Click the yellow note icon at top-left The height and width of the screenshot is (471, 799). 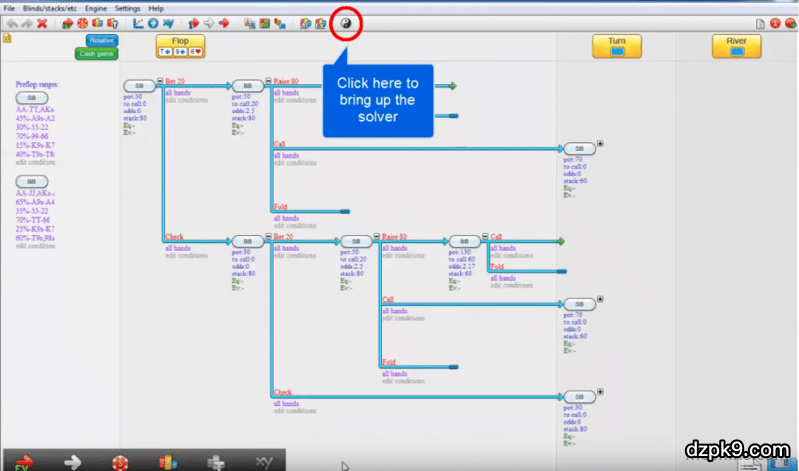7,39
